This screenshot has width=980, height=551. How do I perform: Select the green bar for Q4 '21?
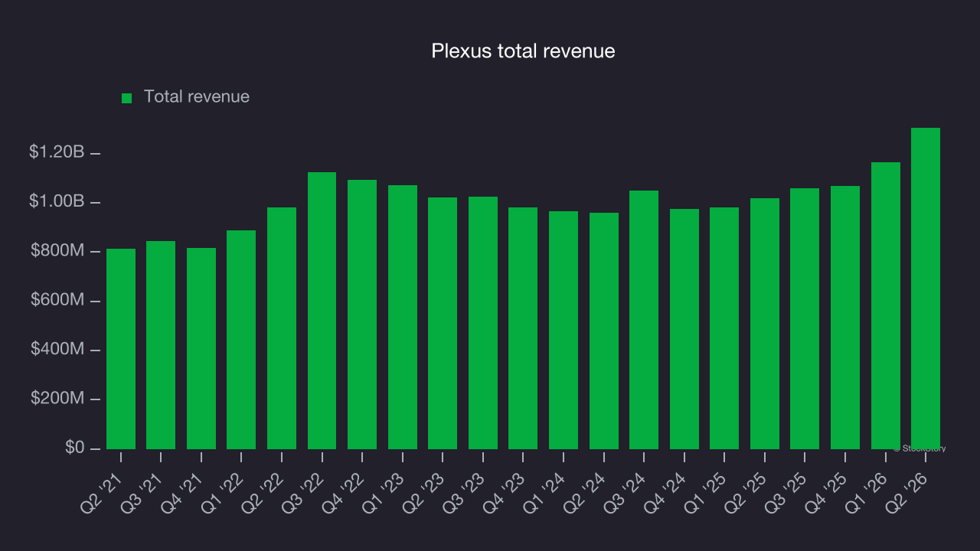pyautogui.click(x=201, y=349)
